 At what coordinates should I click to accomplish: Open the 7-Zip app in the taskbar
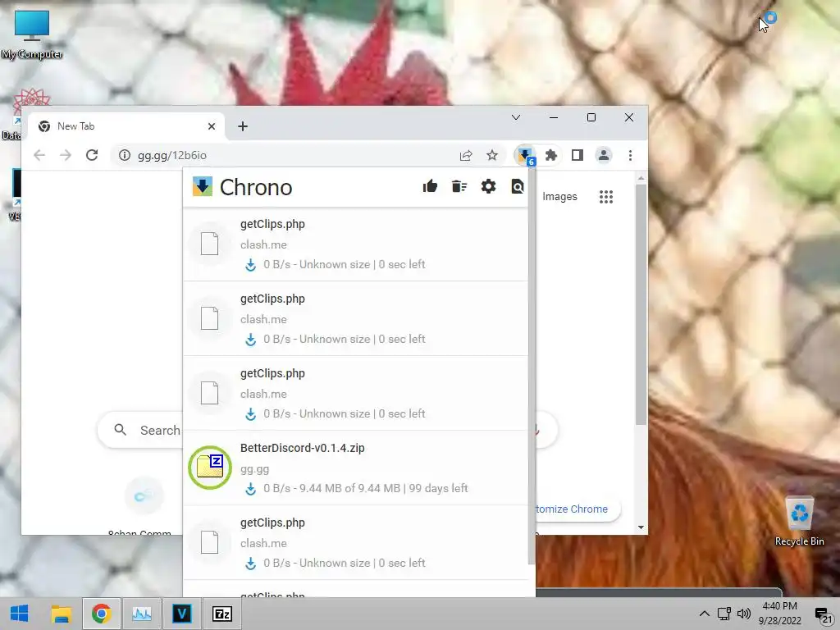221,614
